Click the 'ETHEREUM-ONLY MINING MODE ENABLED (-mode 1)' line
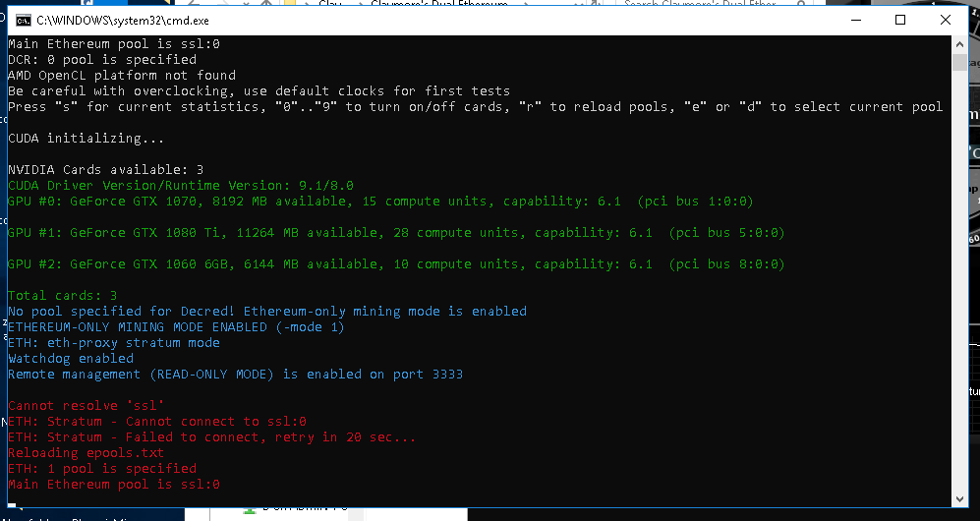Image resolution: width=980 pixels, height=521 pixels. (176, 326)
